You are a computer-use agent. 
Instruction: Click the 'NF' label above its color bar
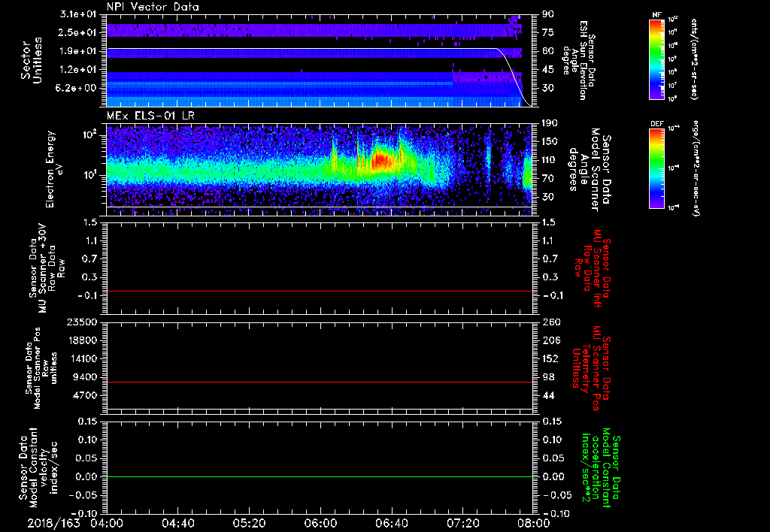click(x=656, y=15)
